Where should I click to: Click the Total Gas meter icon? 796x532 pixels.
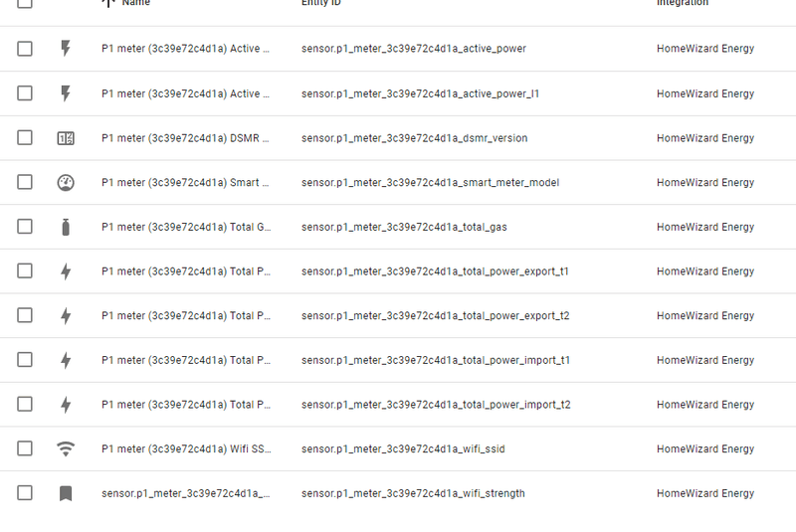point(66,227)
